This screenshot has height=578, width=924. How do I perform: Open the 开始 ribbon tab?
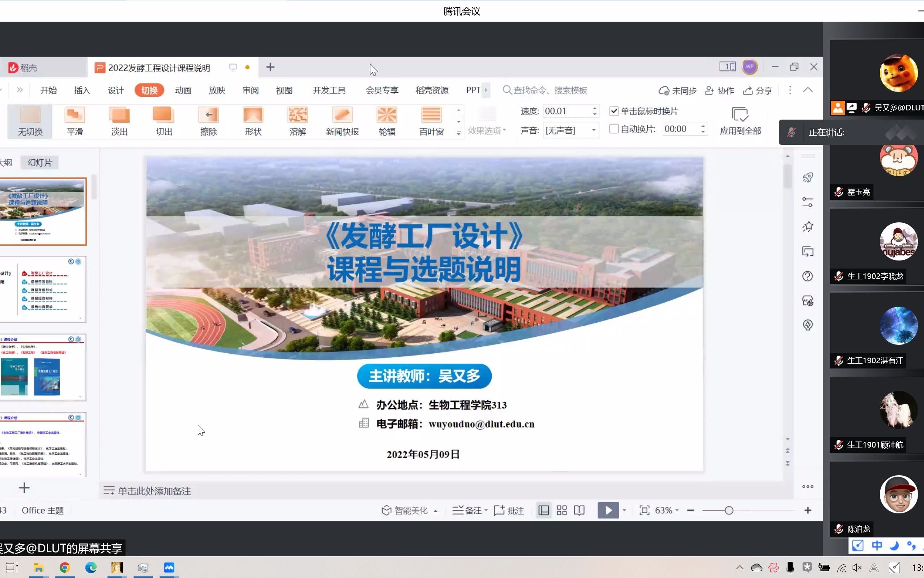click(x=48, y=90)
